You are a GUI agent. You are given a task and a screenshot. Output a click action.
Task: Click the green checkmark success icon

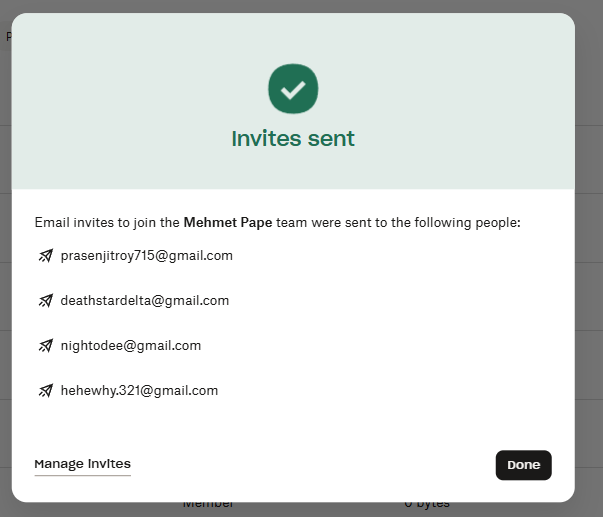point(293,88)
